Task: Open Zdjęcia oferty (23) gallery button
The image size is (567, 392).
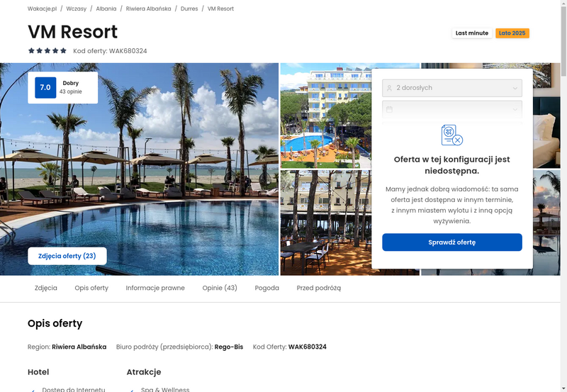Action: (x=67, y=256)
